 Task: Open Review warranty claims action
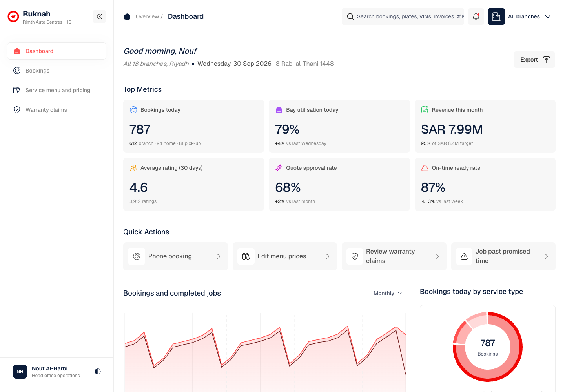click(394, 256)
